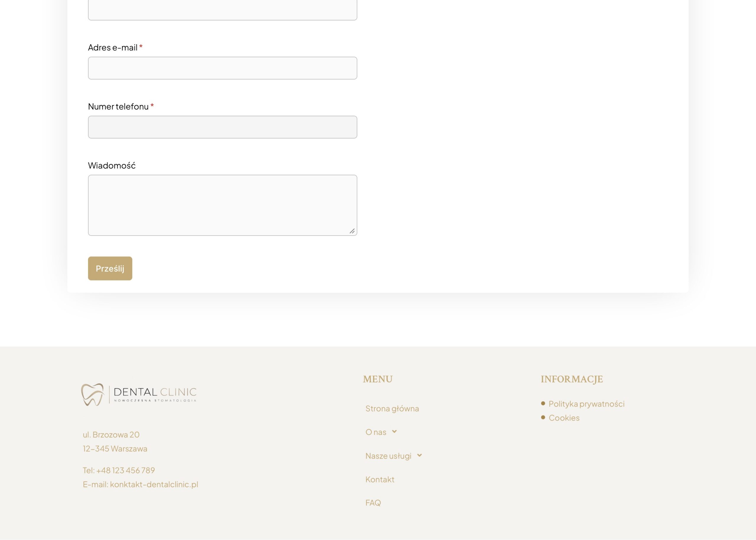The image size is (756, 540).
Task: Open the O nas menu item
Action: click(x=376, y=432)
